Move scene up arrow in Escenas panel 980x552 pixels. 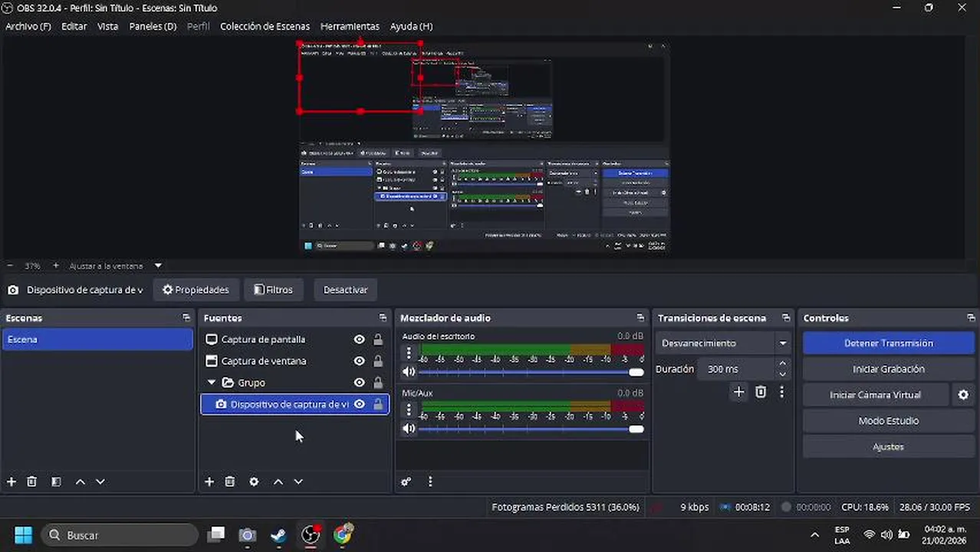point(80,481)
